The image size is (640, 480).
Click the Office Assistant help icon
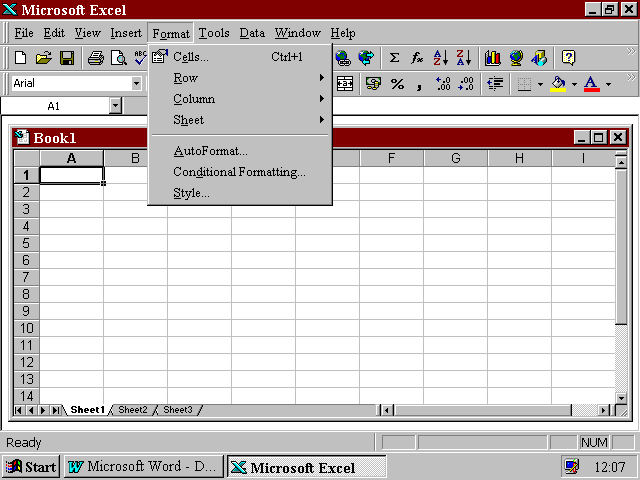[568, 58]
